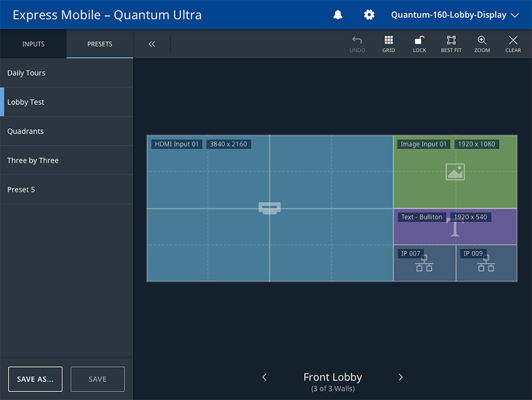Switch to the Presets tab

100,44
